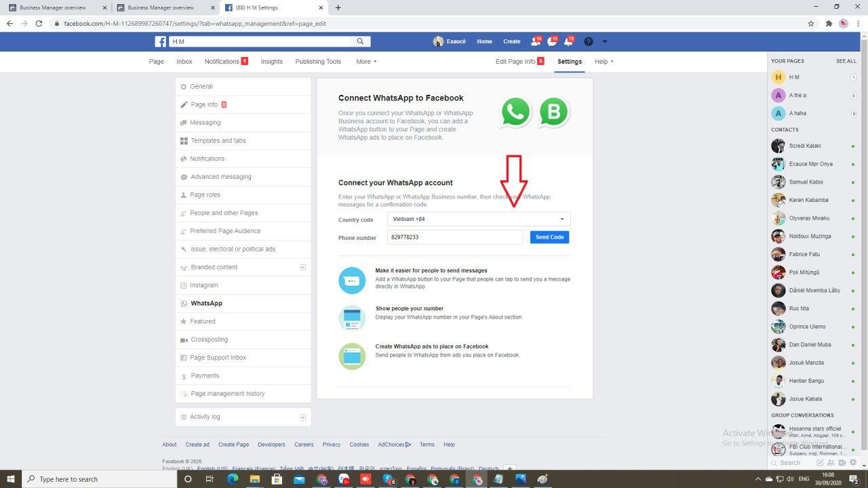This screenshot has width=868, height=488.
Task: Click the chat sidebar options gear icon
Action: point(852,463)
